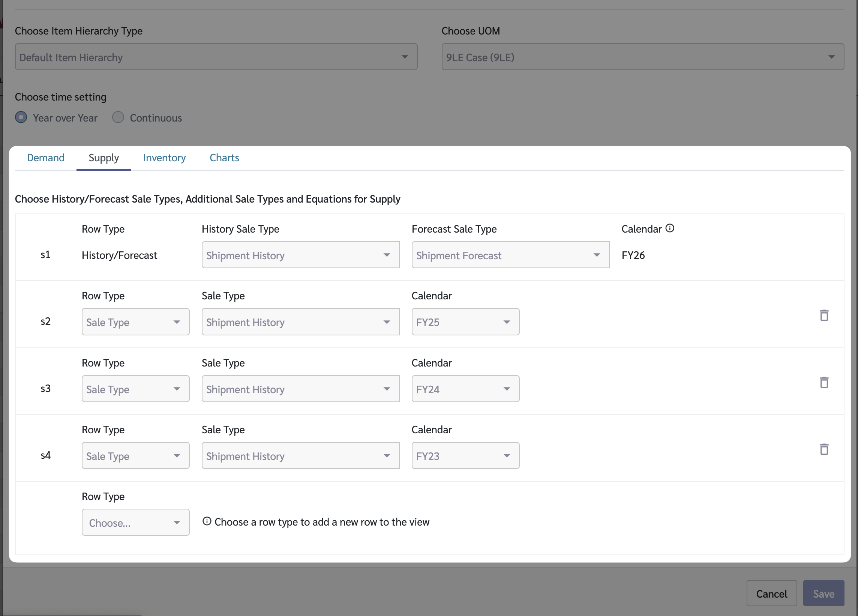858x616 pixels.
Task: Open FY25 calendar dropdown in s2
Action: (x=465, y=322)
